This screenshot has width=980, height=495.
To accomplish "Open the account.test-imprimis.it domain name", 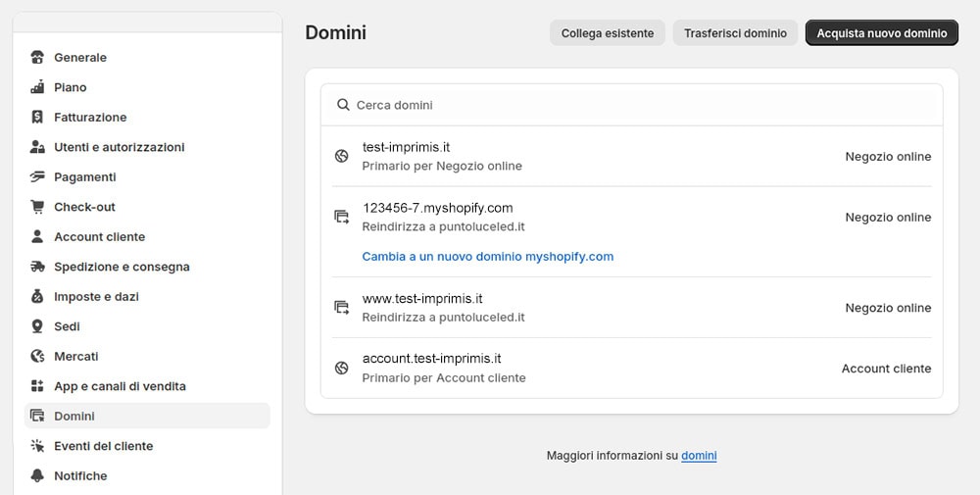I will [x=432, y=359].
